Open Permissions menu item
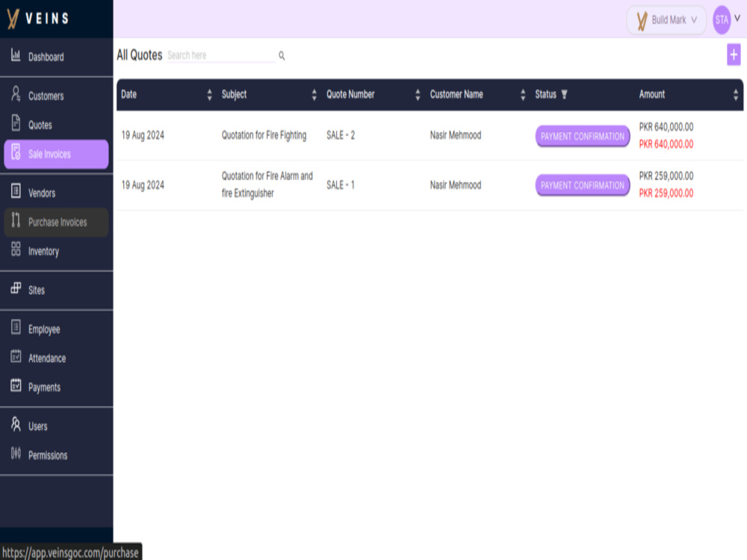 (56, 455)
